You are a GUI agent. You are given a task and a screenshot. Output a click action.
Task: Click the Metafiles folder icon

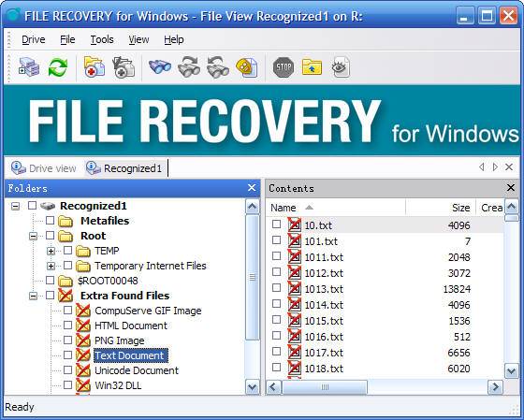pos(65,221)
